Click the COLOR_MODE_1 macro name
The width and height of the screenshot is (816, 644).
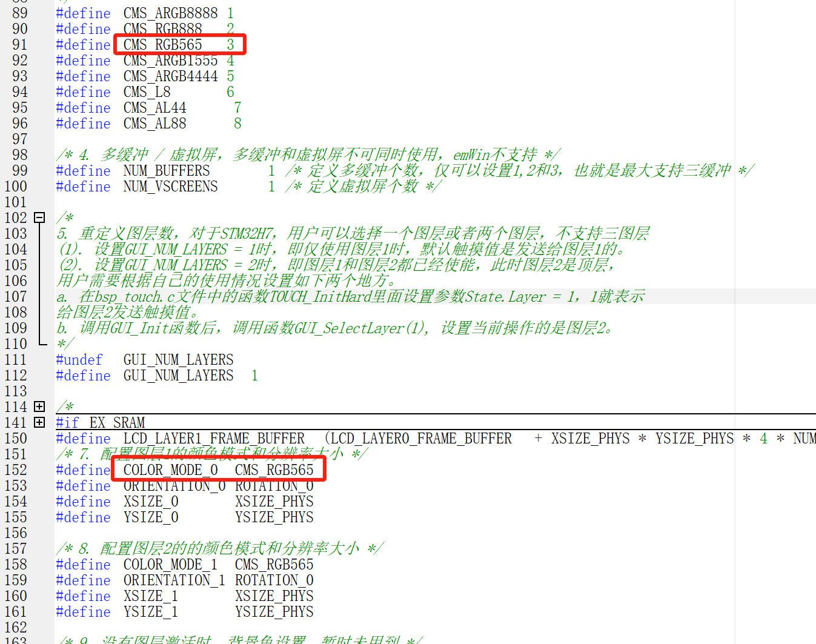pyautogui.click(x=170, y=565)
